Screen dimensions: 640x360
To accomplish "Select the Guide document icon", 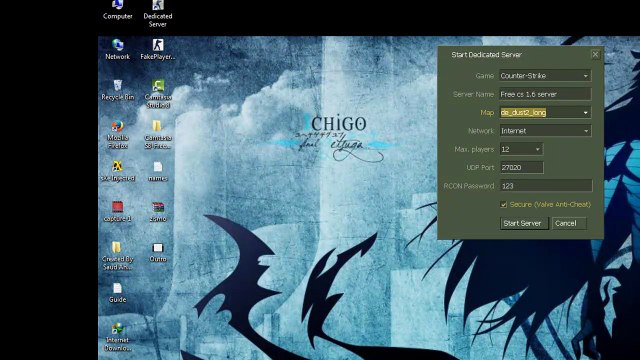I will point(118,292).
